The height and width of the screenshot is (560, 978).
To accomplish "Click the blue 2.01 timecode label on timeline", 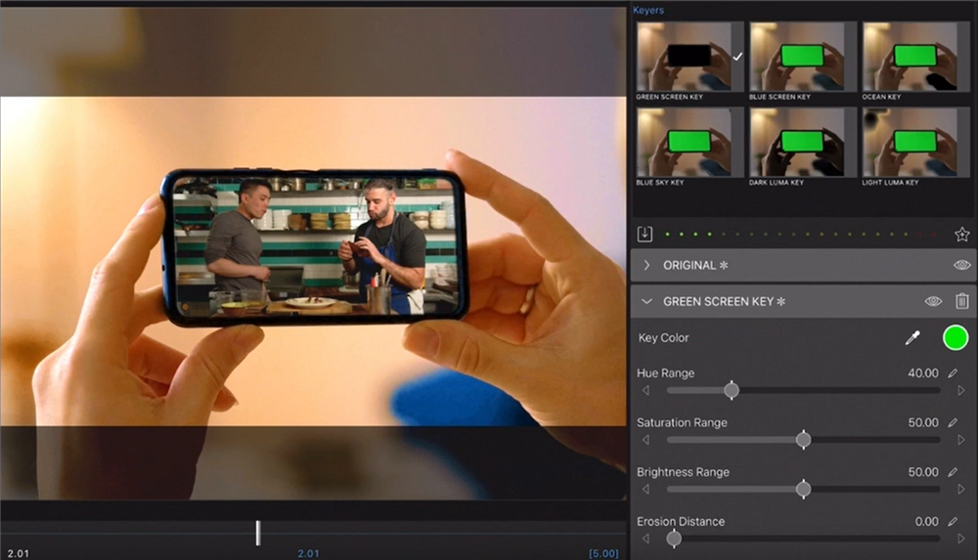I will (x=308, y=553).
